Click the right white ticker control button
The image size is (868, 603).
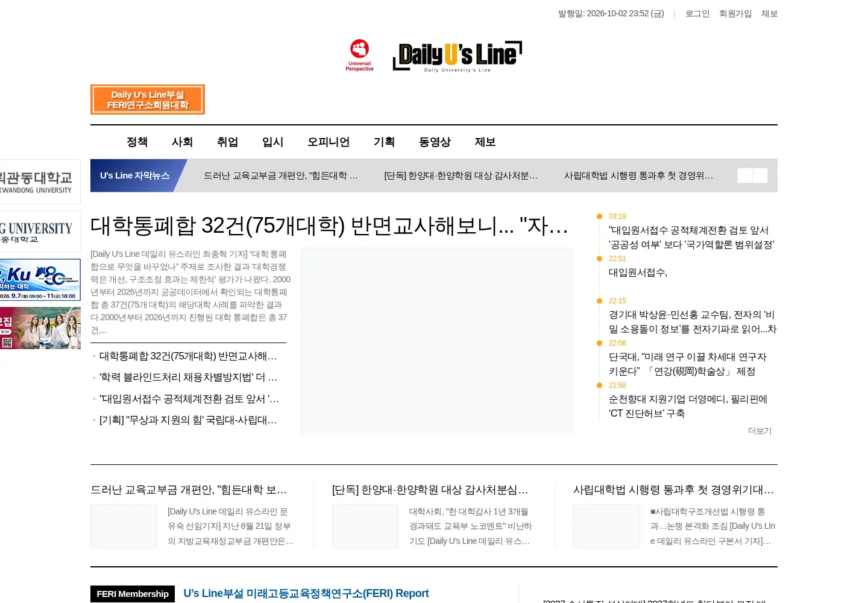point(760,175)
